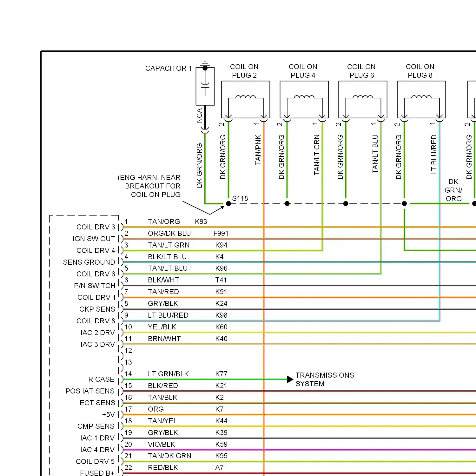Select the coil winding symbol in Coil On Plug 2
476x476 pixels.
click(246, 97)
